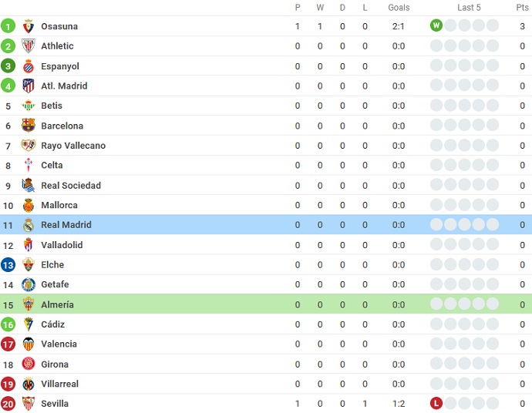Image resolution: width=532 pixels, height=413 pixels.
Task: Click the Pts column header
Action: pyautogui.click(x=522, y=8)
